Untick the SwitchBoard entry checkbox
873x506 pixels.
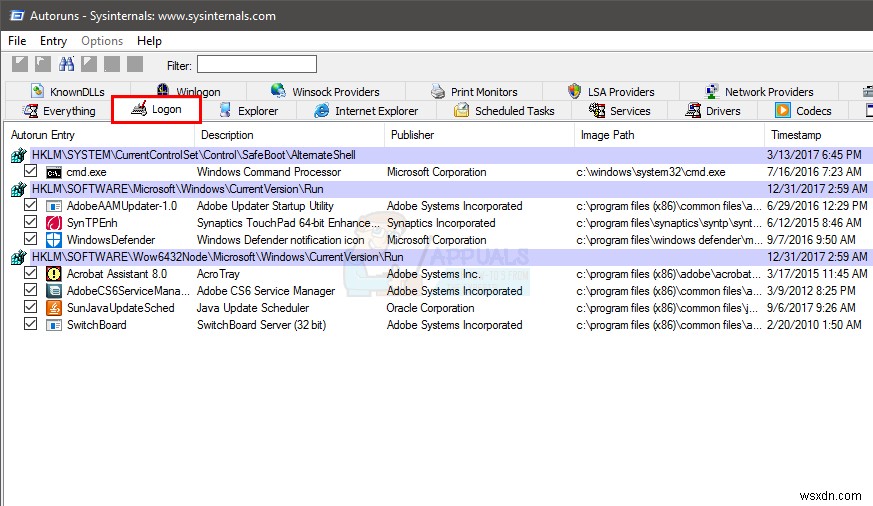pyautogui.click(x=31, y=325)
